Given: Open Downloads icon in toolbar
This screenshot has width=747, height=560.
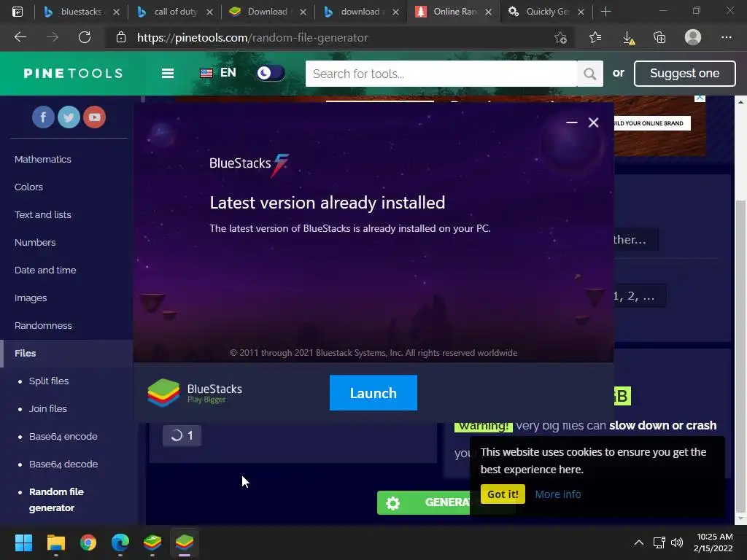Looking at the screenshot, I should click(x=628, y=38).
